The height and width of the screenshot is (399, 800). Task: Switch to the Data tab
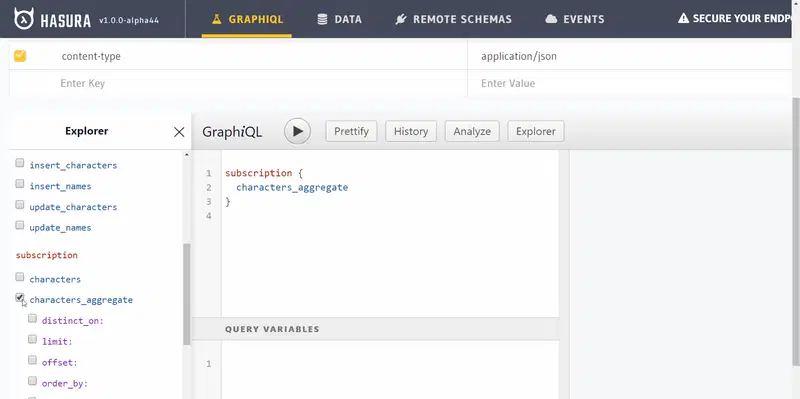pos(339,19)
